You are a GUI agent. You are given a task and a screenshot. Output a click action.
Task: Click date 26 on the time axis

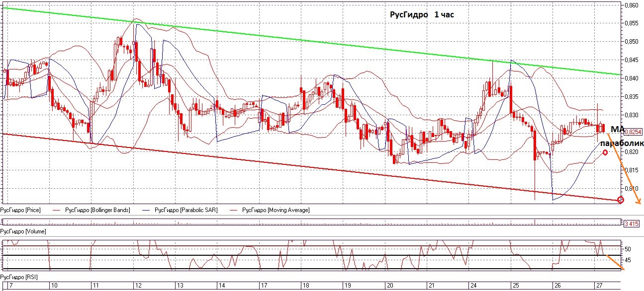click(x=558, y=286)
